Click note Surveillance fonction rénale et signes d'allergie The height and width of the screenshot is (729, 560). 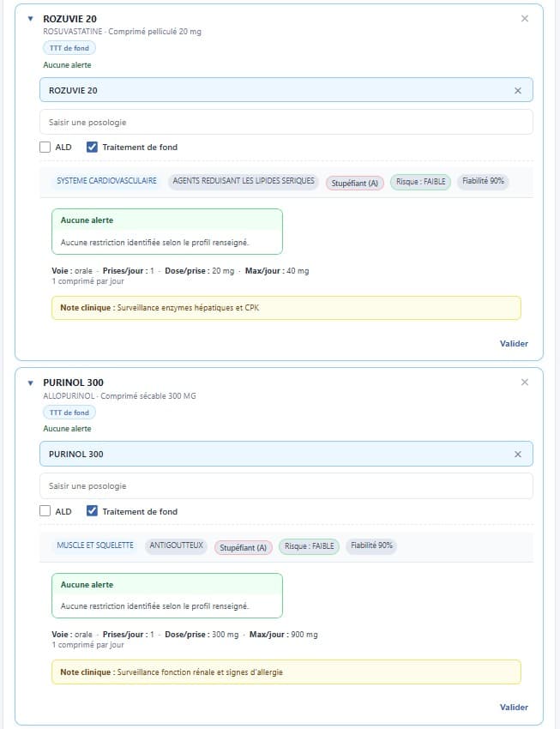click(286, 672)
